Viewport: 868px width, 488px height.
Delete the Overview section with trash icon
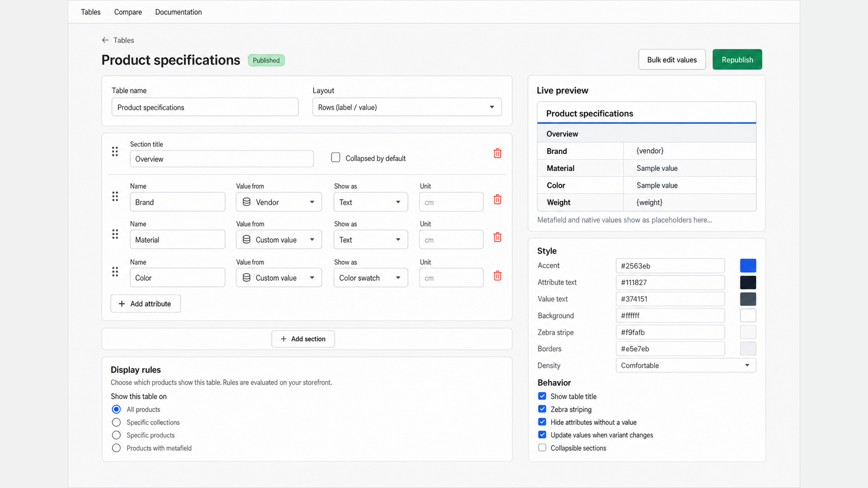click(x=497, y=153)
